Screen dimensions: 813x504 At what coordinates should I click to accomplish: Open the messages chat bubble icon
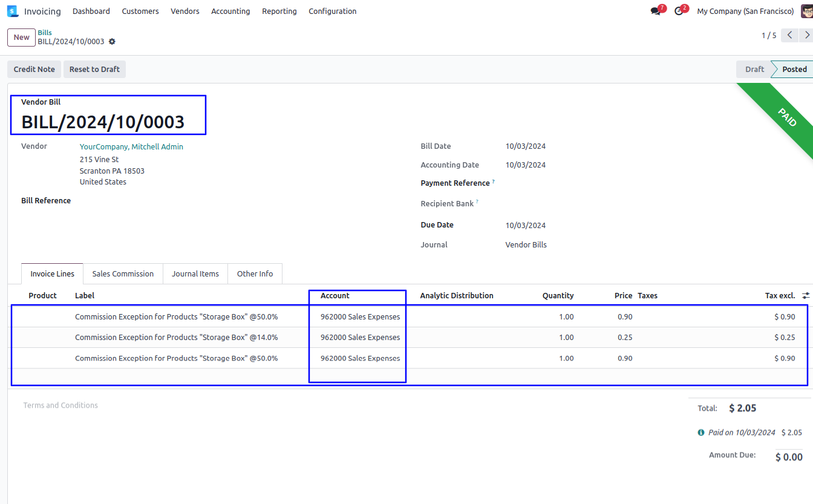[656, 11]
